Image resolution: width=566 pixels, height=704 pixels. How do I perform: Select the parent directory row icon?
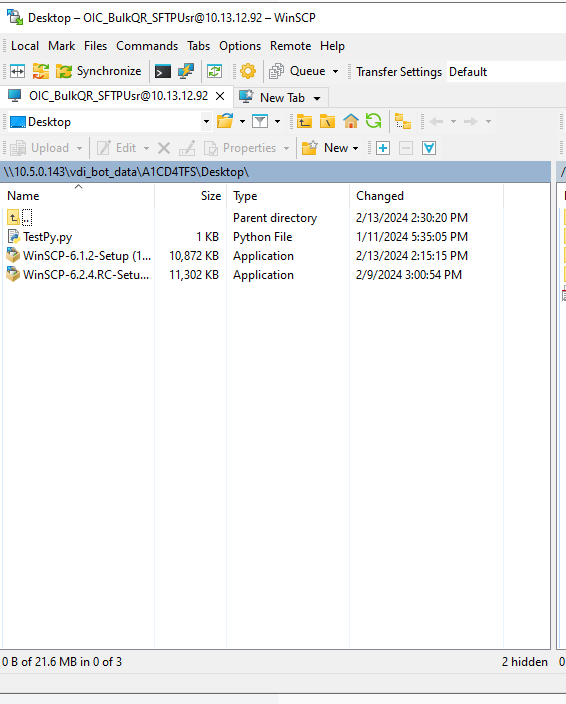click(13, 218)
